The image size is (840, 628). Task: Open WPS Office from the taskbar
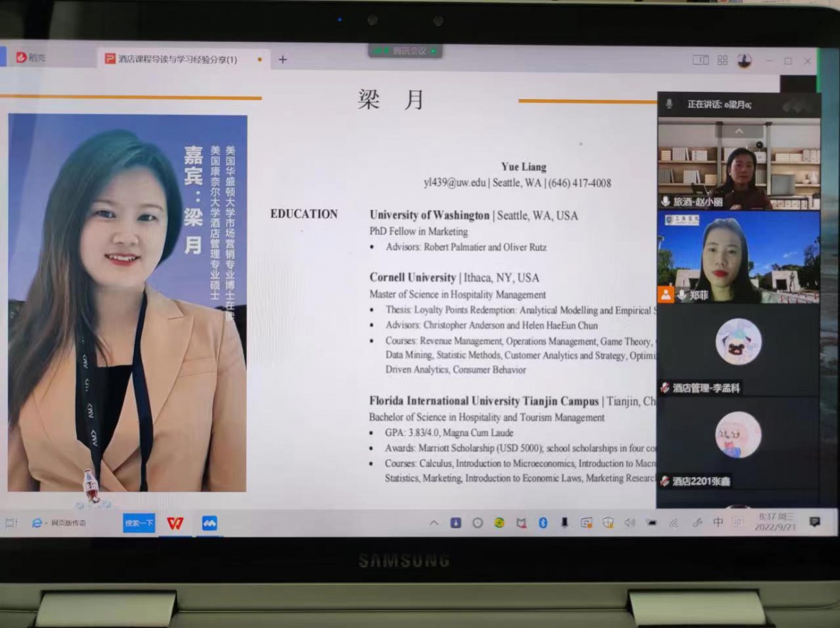pyautogui.click(x=175, y=523)
